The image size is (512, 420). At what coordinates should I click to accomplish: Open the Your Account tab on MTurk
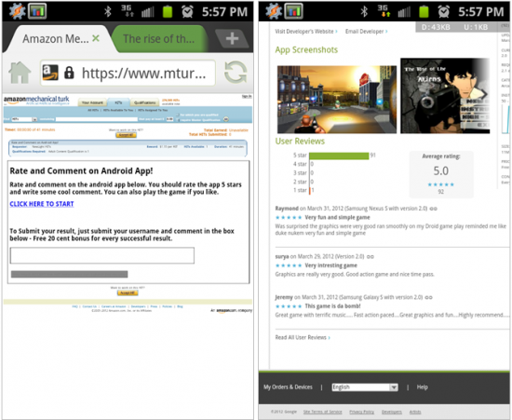[92, 102]
